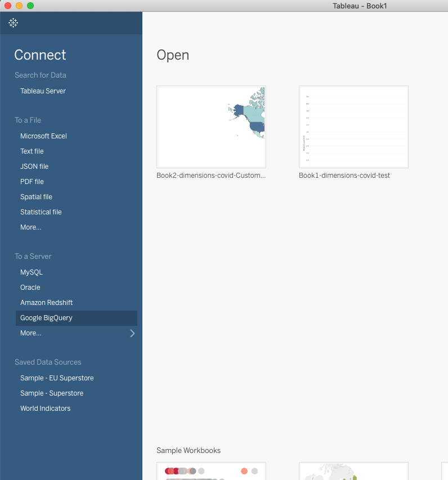Select Statistical file connector
Image resolution: width=448 pixels, height=480 pixels.
pyautogui.click(x=41, y=212)
